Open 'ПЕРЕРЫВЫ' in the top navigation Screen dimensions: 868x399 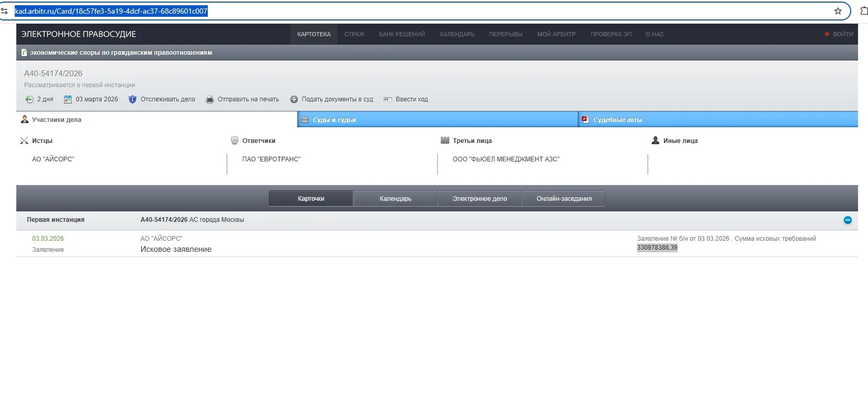click(x=506, y=34)
